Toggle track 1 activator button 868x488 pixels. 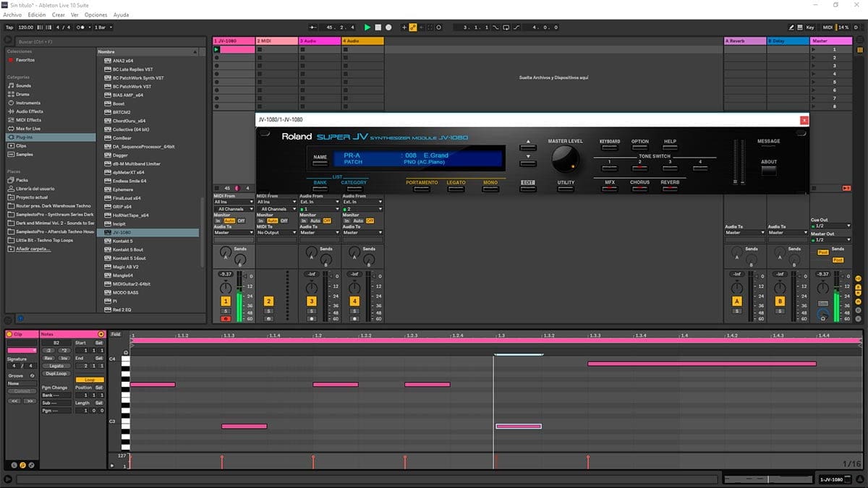[x=226, y=301]
